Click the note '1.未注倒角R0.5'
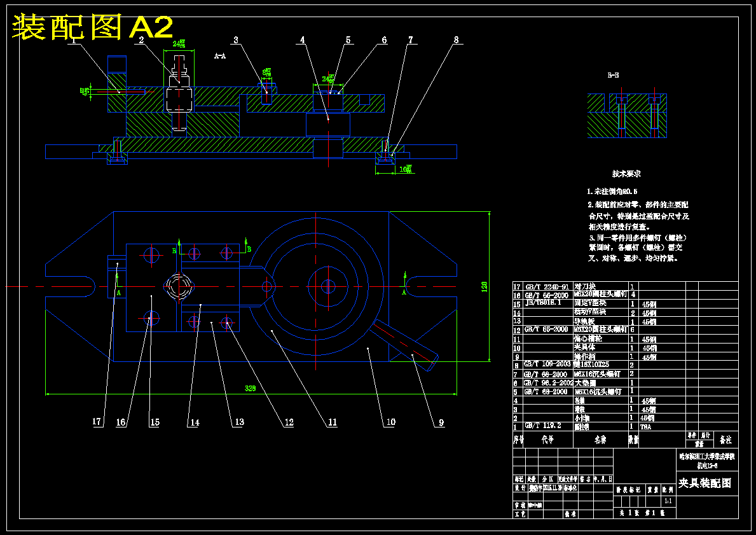Screen dimensions: 756x535 612,191
